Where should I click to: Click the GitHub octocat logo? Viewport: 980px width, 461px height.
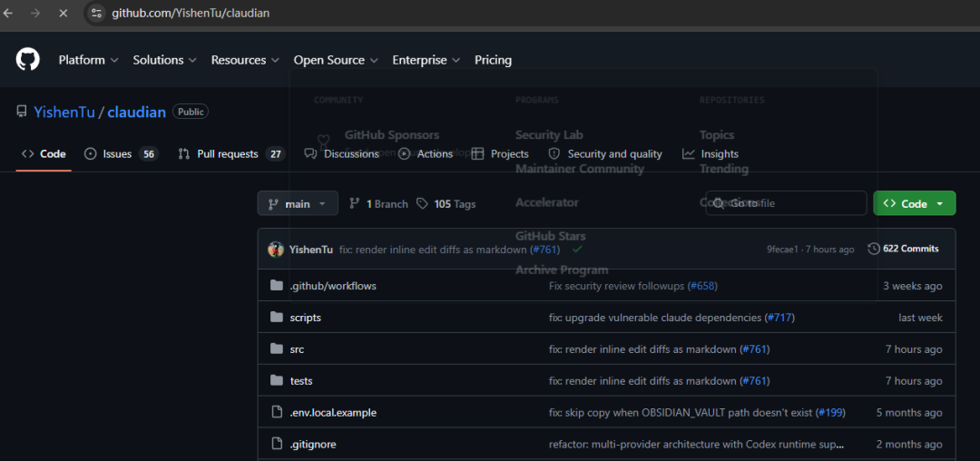pos(27,60)
